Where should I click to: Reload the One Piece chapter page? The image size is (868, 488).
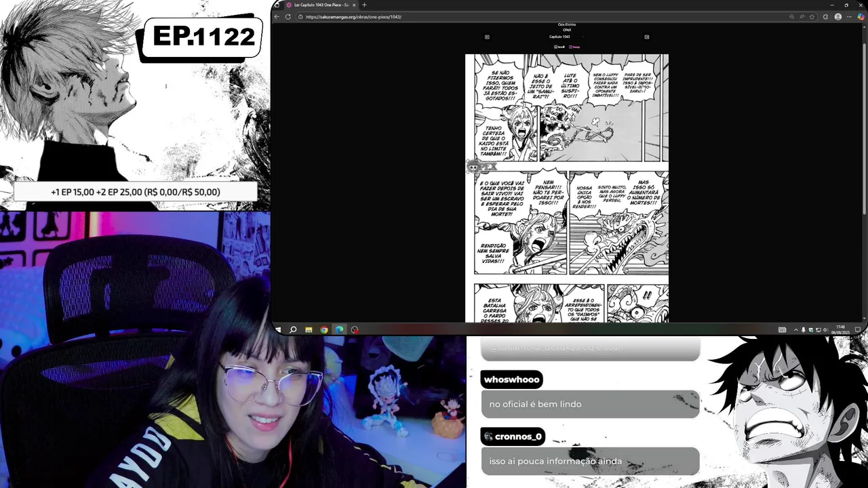coord(288,16)
